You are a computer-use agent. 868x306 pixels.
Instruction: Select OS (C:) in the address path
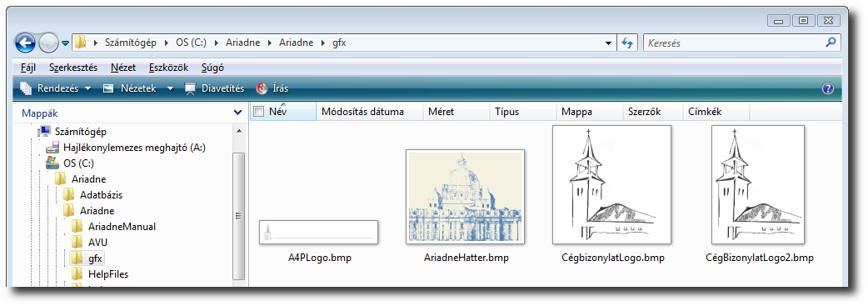pos(191,43)
